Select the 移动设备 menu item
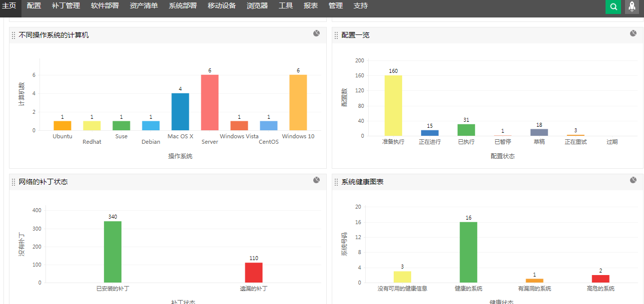Image resolution: width=644 pixels, height=304 pixels. click(222, 6)
